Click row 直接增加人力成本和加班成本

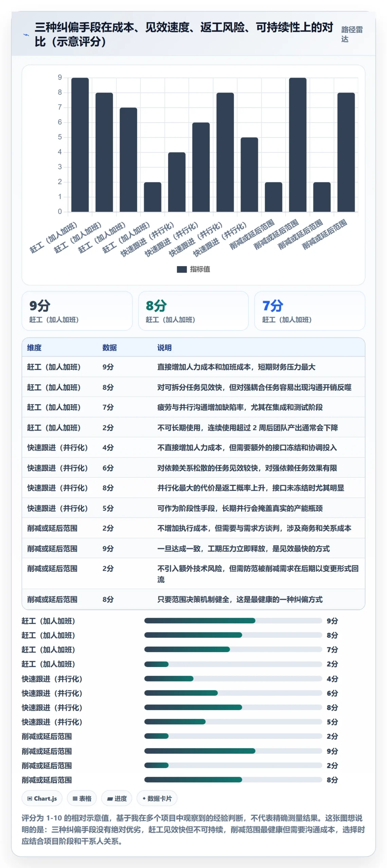click(193, 367)
